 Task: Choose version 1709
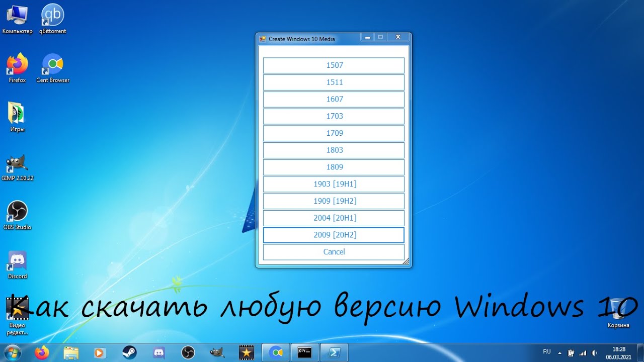coord(334,133)
